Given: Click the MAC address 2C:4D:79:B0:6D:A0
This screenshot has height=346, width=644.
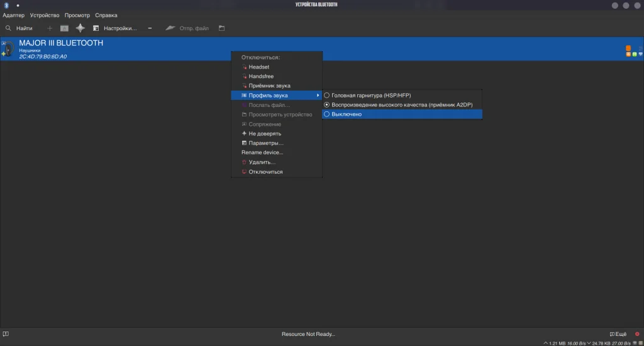Looking at the screenshot, I should tap(43, 57).
